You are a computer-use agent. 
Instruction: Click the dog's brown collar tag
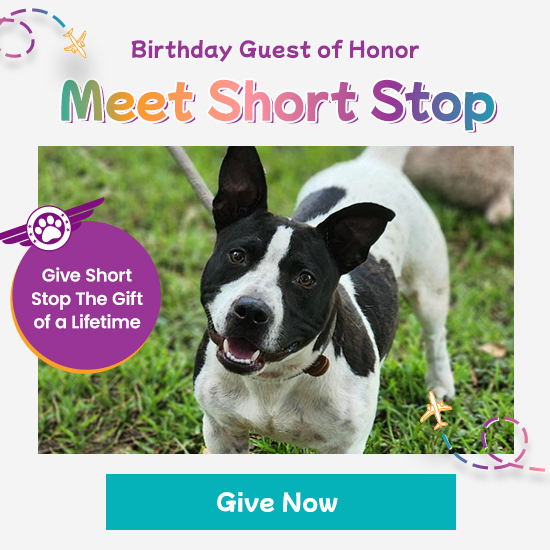click(x=317, y=366)
